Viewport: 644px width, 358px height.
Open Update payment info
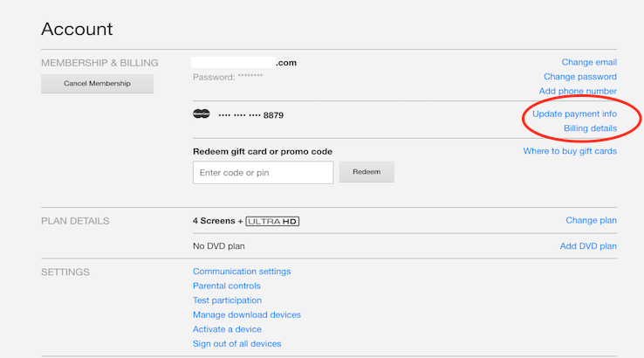pyautogui.click(x=574, y=114)
